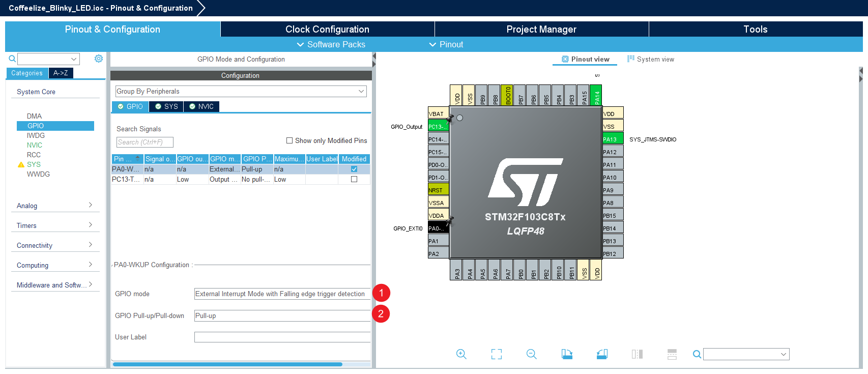The width and height of the screenshot is (868, 374).
Task: Select the green PA13 pin on chip
Action: point(613,139)
